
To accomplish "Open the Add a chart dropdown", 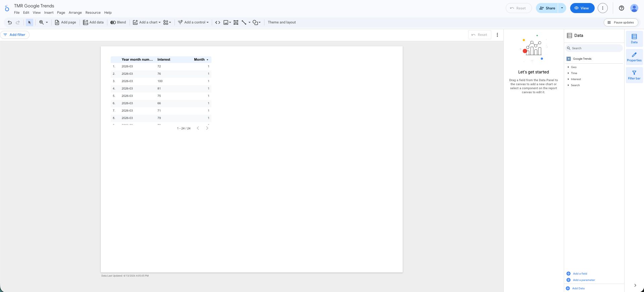I will (x=147, y=22).
